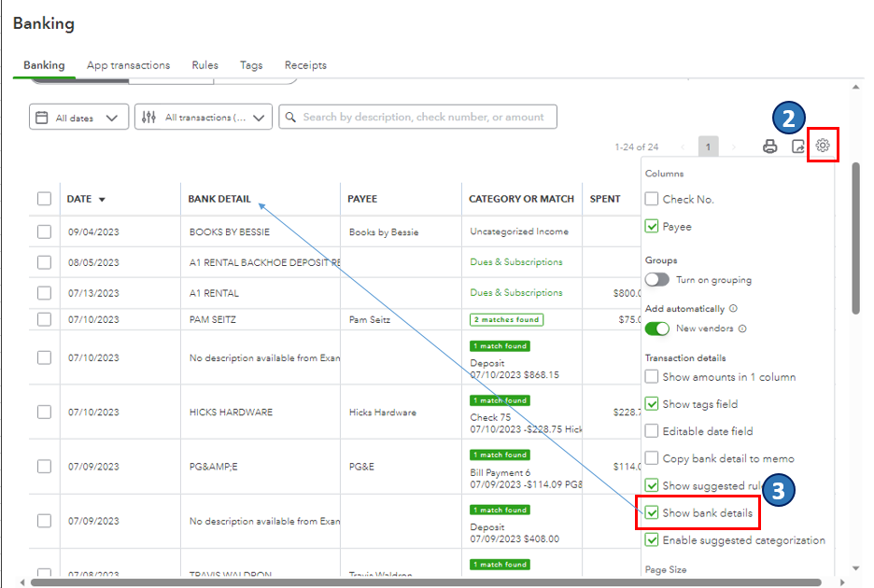
Task: Disable the New vendors toggle
Action: pos(657,329)
